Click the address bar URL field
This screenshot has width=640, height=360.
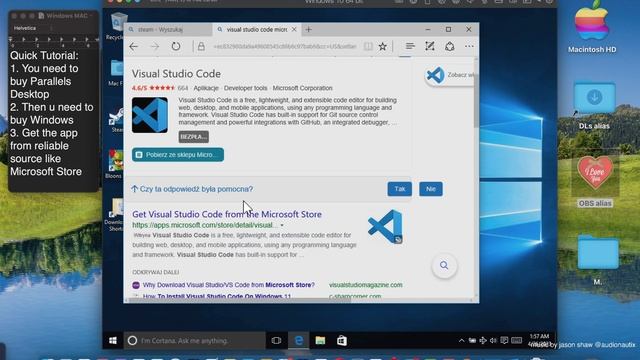[x=285, y=47]
